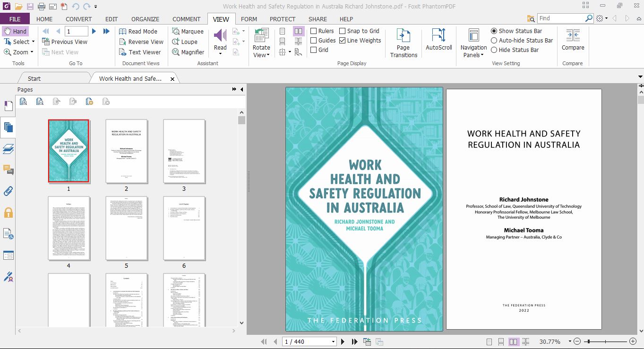This screenshot has height=349, width=644.
Task: Select Auto-hide Status Bar option
Action: [x=494, y=40]
